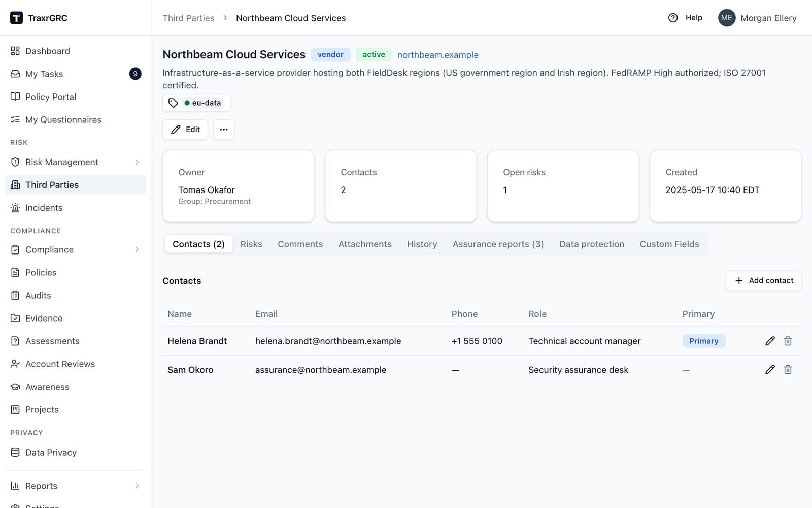Switch to the Comments tab

(300, 244)
